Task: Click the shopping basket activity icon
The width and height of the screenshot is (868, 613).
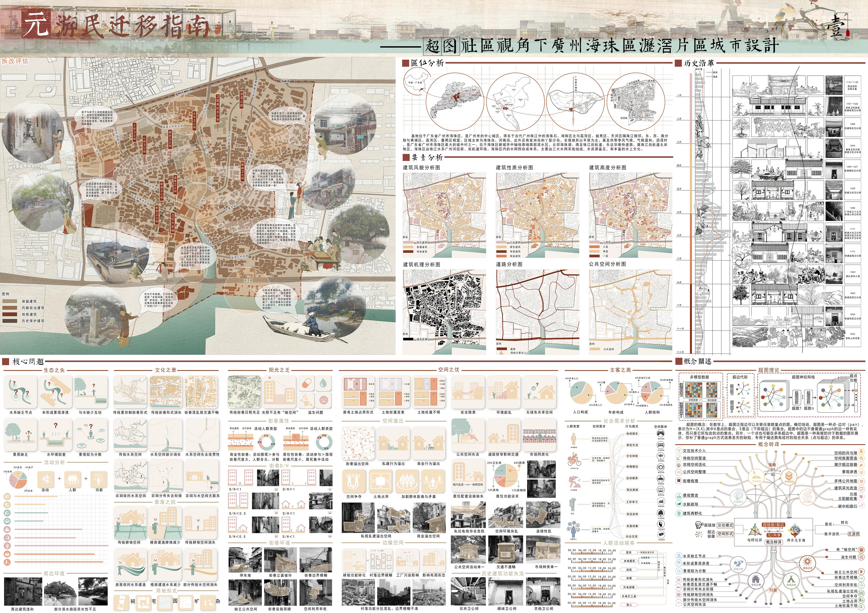Action: point(7,554)
